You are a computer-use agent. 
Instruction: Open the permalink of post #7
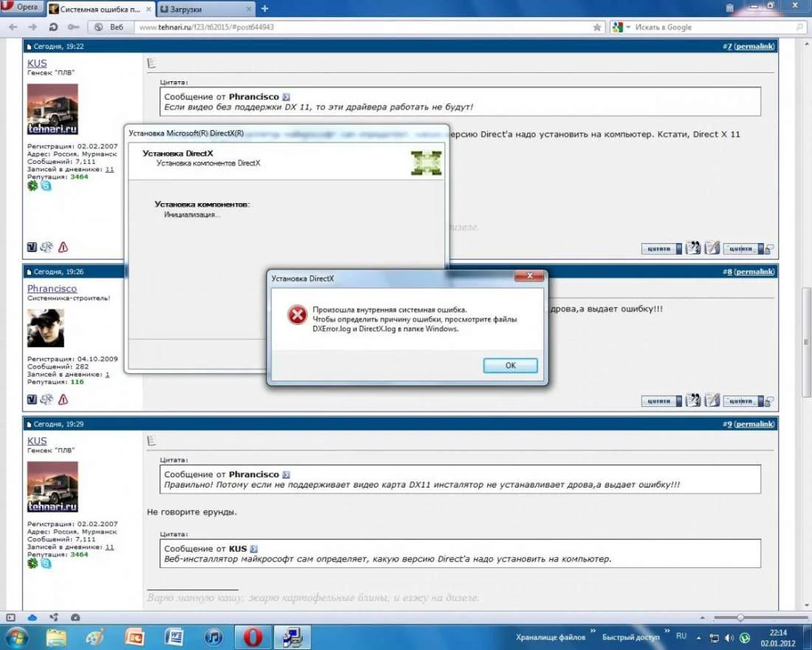pos(754,46)
